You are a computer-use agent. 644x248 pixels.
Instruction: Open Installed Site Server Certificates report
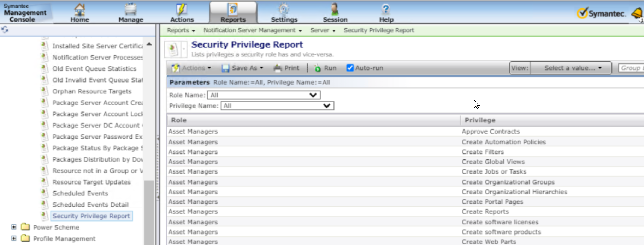click(x=98, y=46)
